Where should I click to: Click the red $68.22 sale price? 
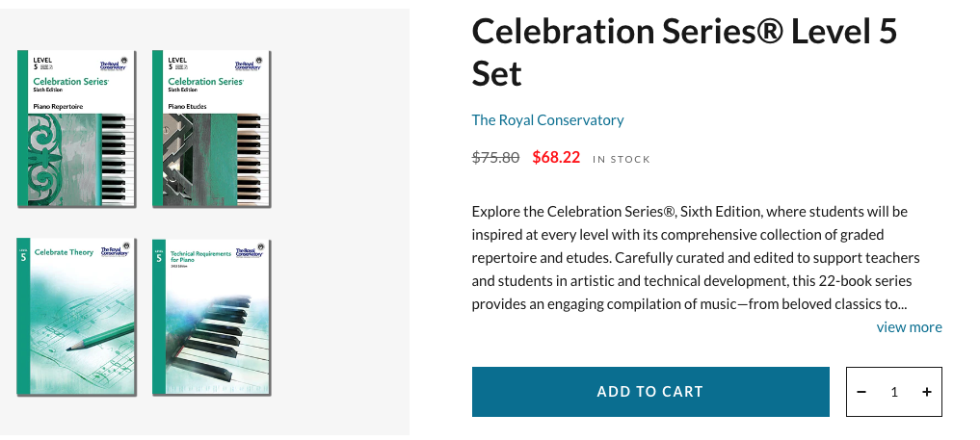click(556, 158)
